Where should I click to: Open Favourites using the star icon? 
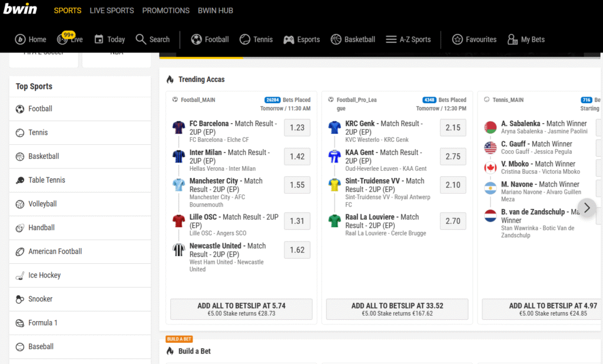coord(456,39)
